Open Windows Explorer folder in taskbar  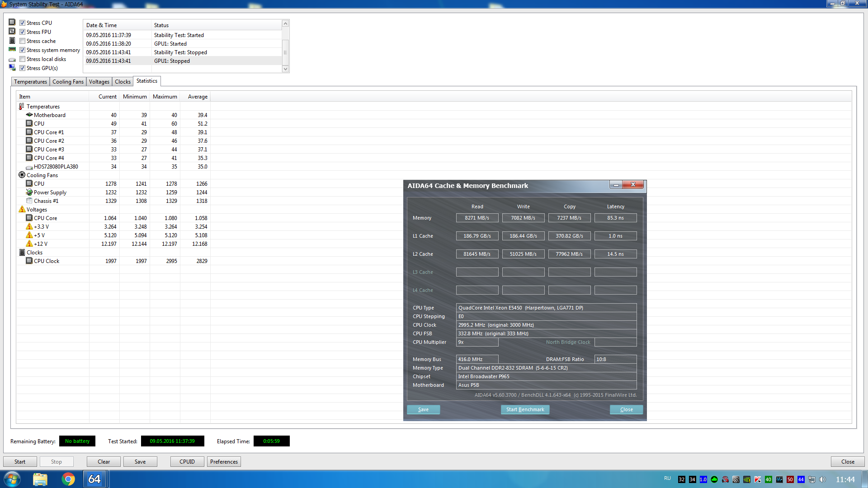click(x=40, y=479)
